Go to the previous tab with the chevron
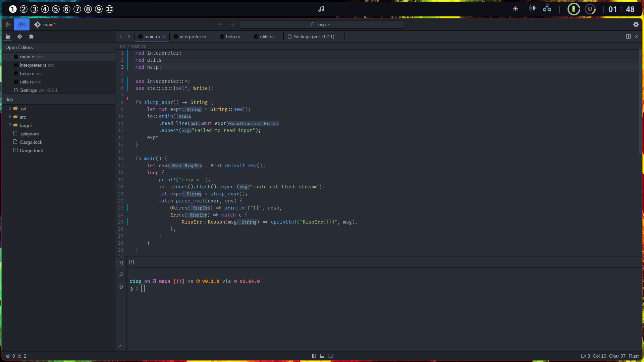The width and height of the screenshot is (644, 362). [121, 37]
